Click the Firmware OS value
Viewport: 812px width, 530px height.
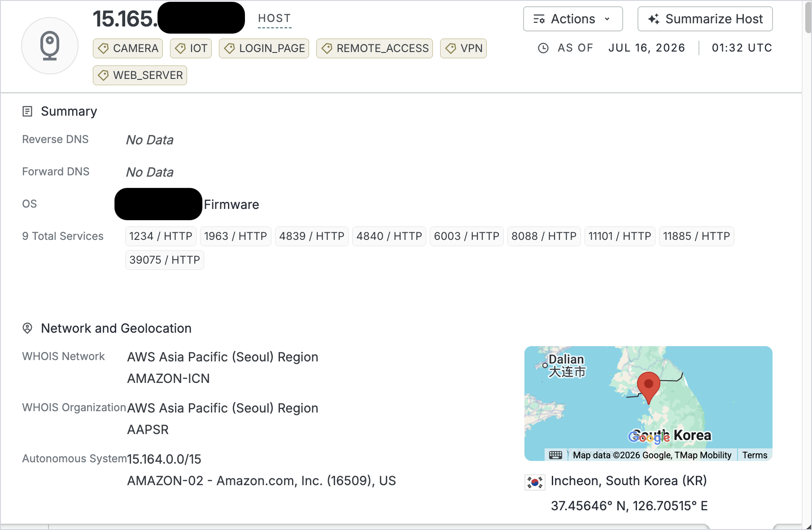[x=231, y=204]
